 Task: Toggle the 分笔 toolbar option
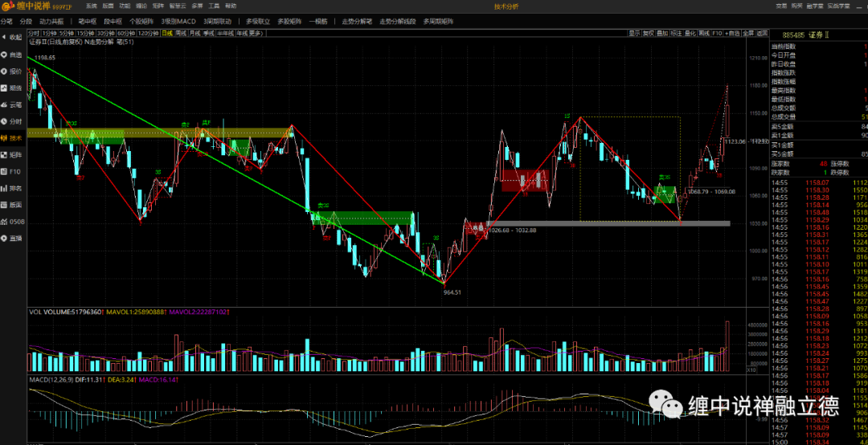point(6,21)
